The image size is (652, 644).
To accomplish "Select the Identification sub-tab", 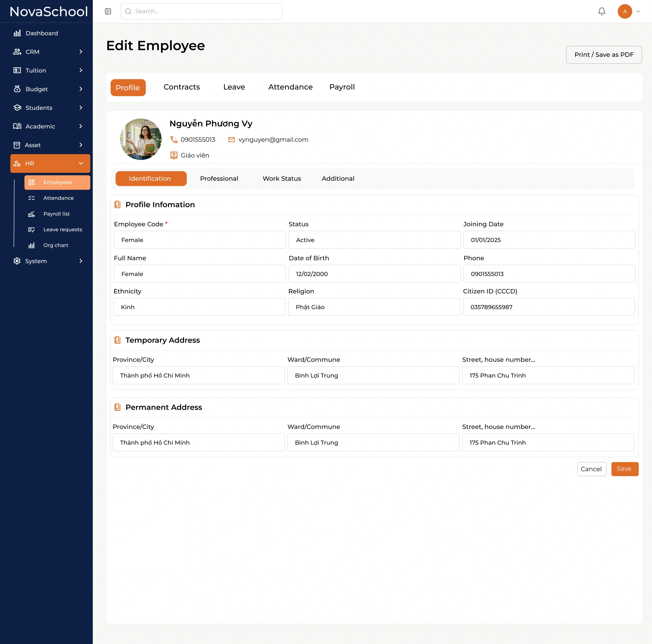I will pos(151,178).
